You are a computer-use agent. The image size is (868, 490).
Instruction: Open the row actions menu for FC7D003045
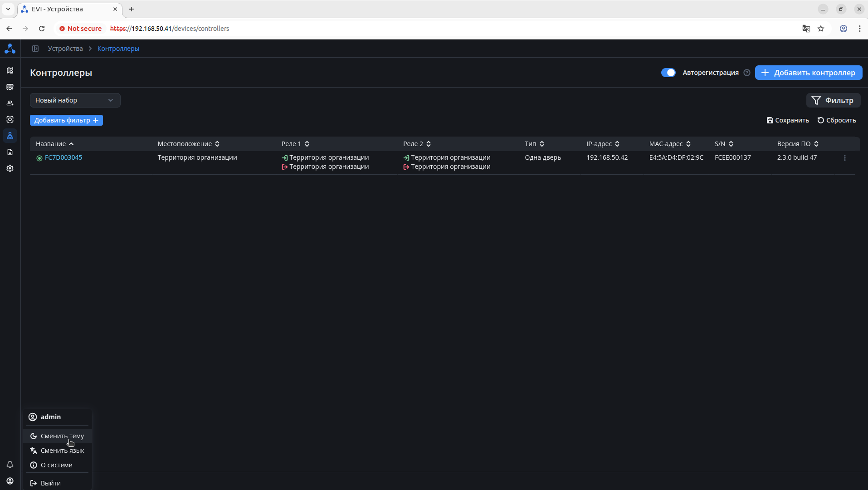(845, 158)
